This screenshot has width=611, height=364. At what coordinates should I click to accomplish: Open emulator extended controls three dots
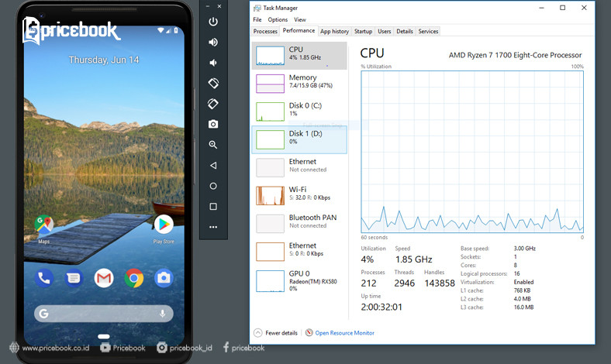pos(213,227)
